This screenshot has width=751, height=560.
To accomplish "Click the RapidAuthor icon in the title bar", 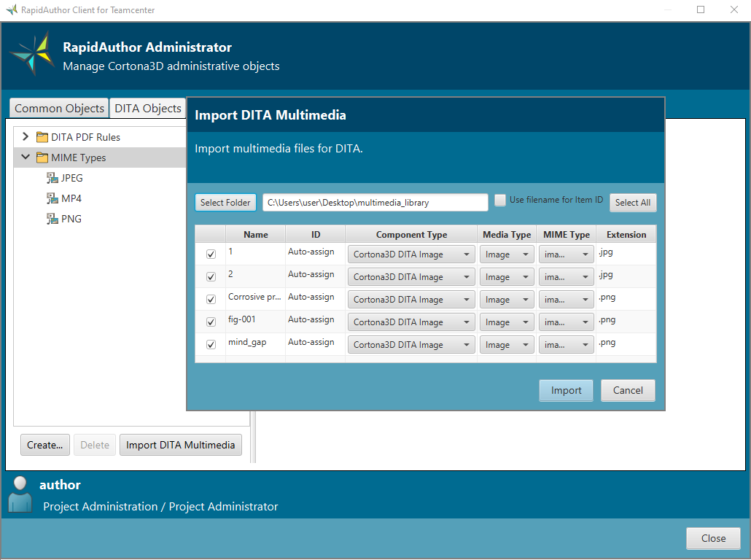I will pyautogui.click(x=10, y=9).
